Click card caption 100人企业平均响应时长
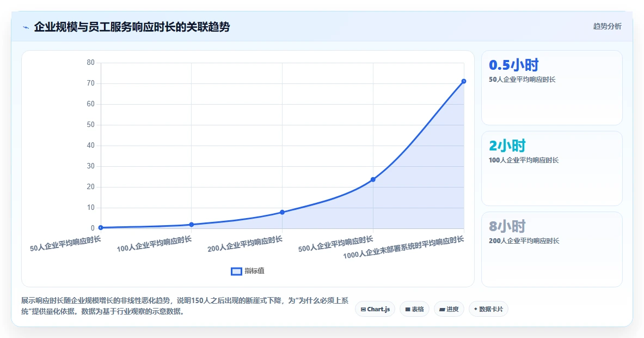 coord(524,160)
